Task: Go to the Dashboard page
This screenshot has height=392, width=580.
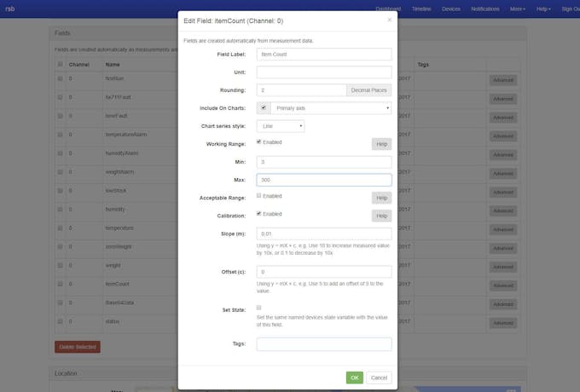Action: (x=388, y=9)
